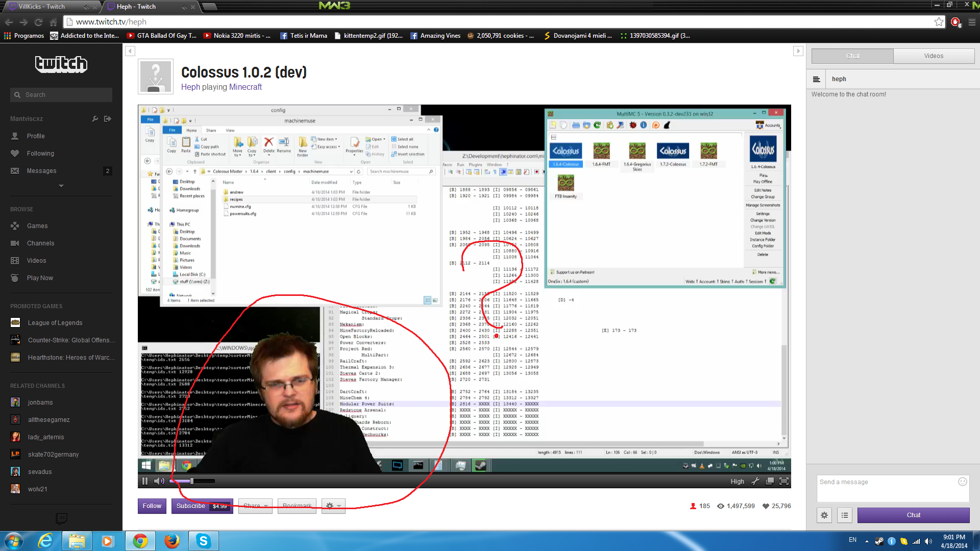
Task: Browse Games in the sidebar
Action: coord(37,226)
